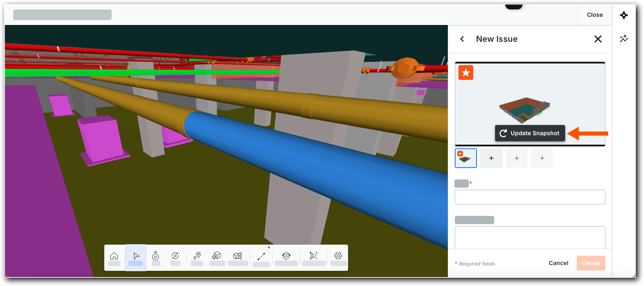The height and width of the screenshot is (286, 644).
Task: Click the orange star badge on snapshot
Action: click(466, 73)
